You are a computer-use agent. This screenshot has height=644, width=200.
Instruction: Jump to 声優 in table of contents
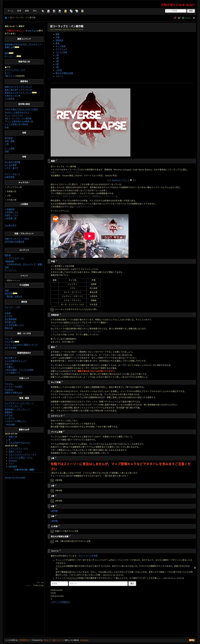[x=58, y=37]
